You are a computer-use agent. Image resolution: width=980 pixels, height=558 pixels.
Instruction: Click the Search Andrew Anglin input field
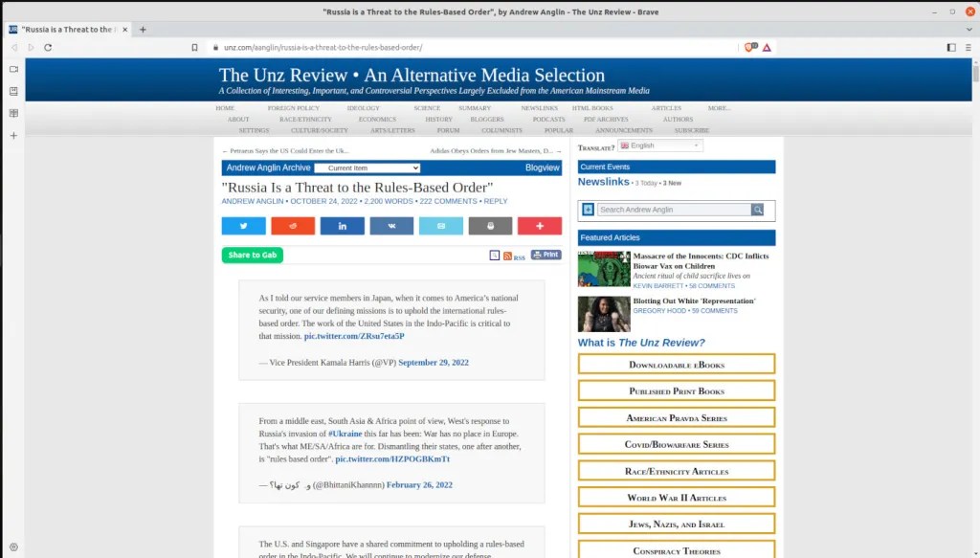[674, 210]
